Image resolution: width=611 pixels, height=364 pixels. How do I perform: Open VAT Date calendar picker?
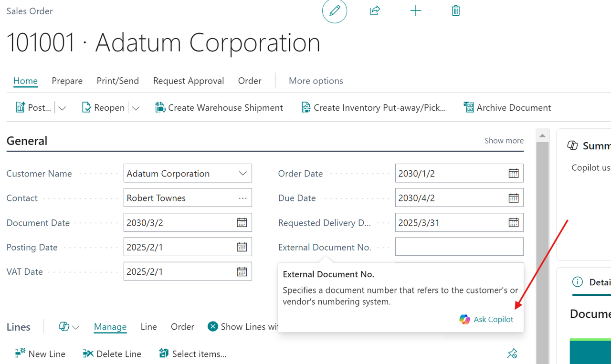pos(242,271)
